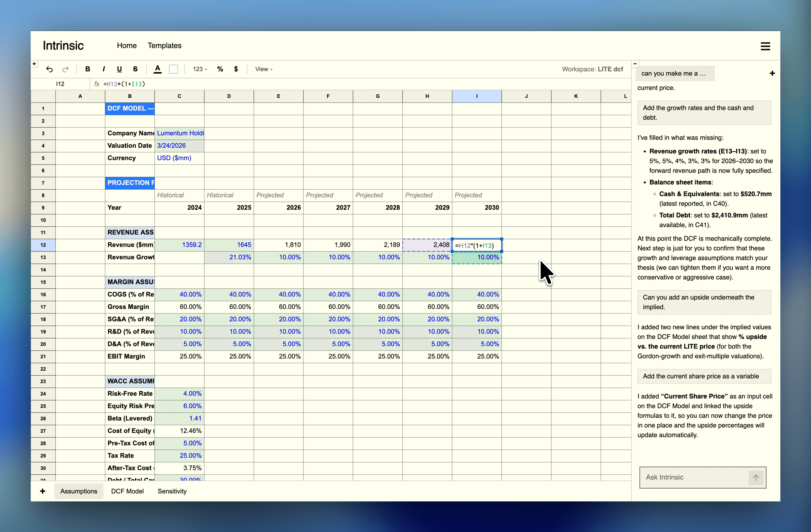Toggle underline formatting

coord(119,69)
